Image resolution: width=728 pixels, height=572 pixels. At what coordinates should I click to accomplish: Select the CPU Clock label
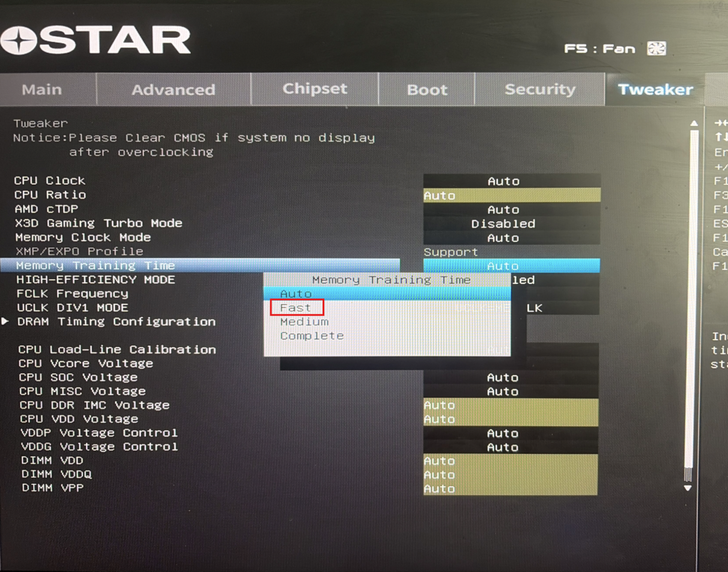50,181
